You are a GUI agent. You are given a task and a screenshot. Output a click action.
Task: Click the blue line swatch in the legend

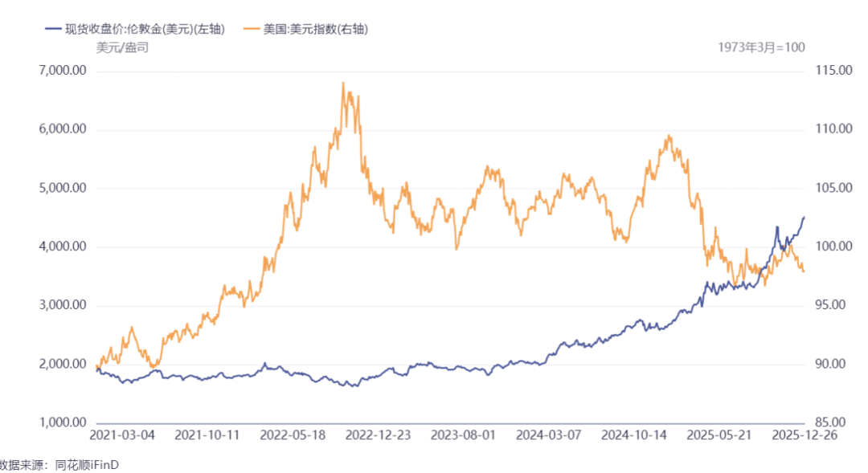[x=53, y=29]
